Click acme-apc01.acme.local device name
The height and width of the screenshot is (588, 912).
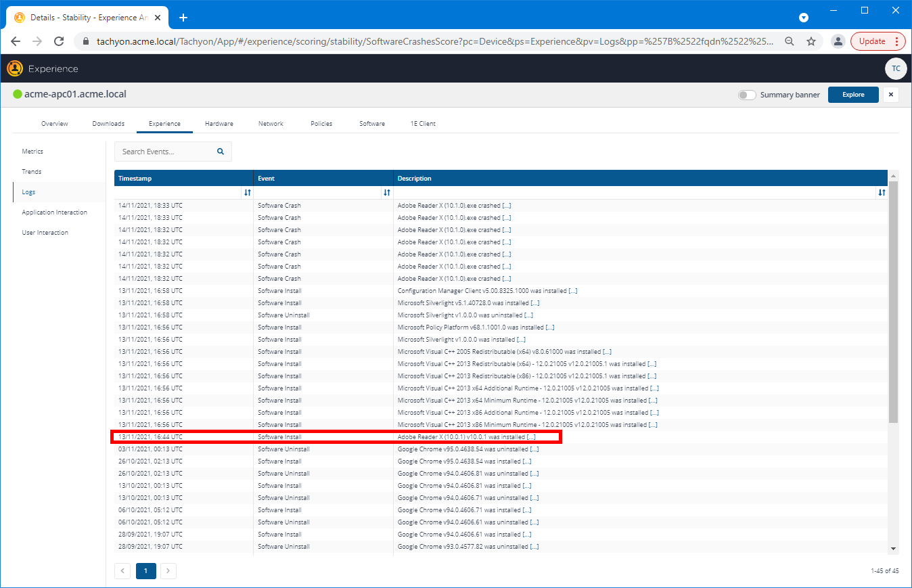(x=75, y=94)
